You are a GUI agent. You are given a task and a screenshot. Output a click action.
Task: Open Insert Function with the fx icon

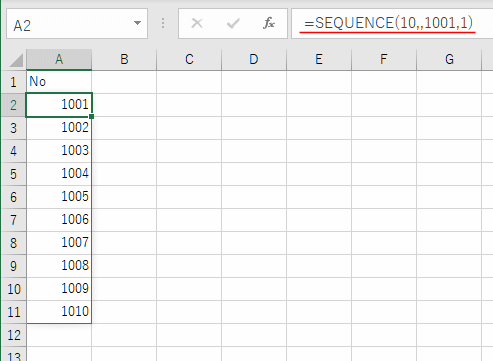(269, 23)
